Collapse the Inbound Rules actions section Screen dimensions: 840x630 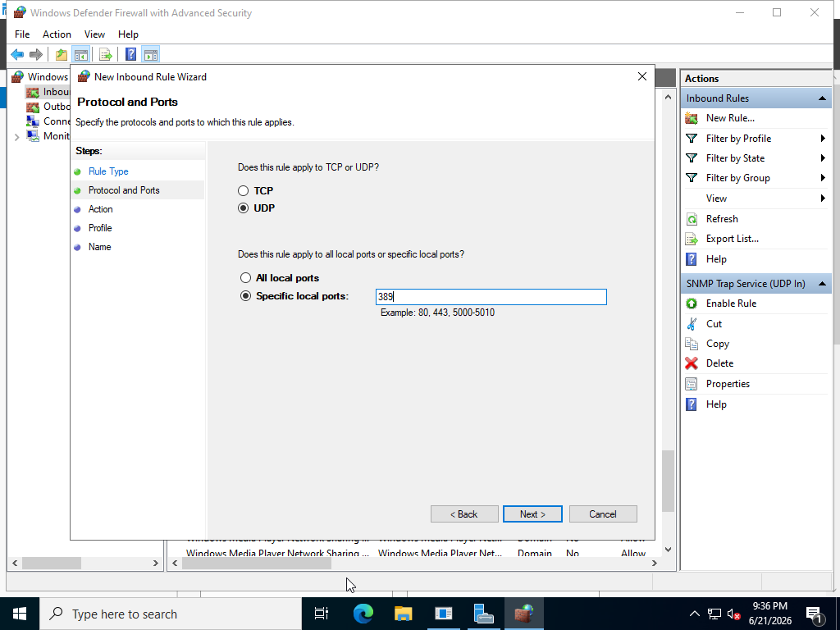(822, 98)
